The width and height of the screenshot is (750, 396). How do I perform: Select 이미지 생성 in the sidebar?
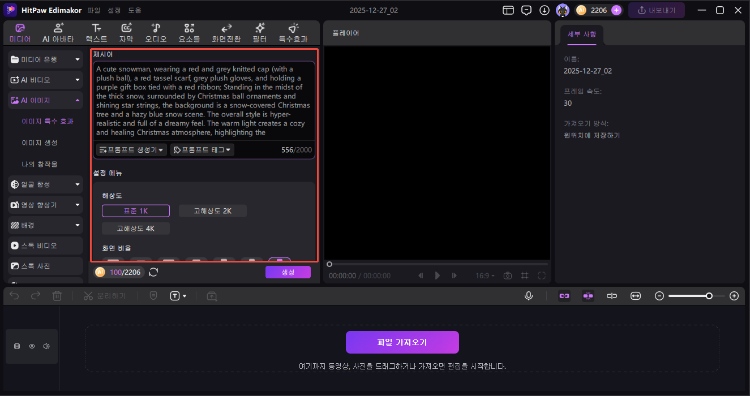click(40, 143)
